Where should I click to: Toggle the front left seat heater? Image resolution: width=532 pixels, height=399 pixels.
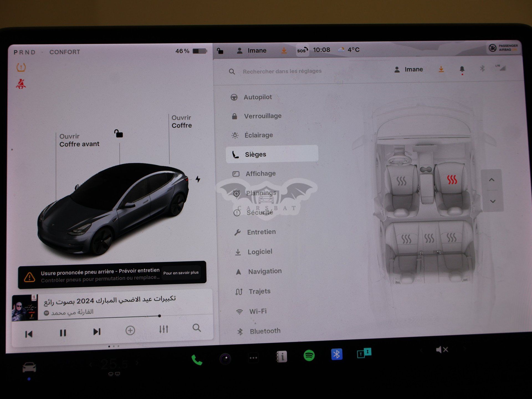[x=401, y=181]
